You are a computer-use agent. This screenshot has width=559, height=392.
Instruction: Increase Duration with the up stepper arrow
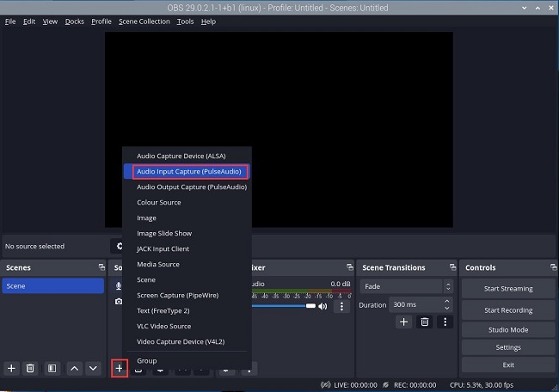coord(447,301)
